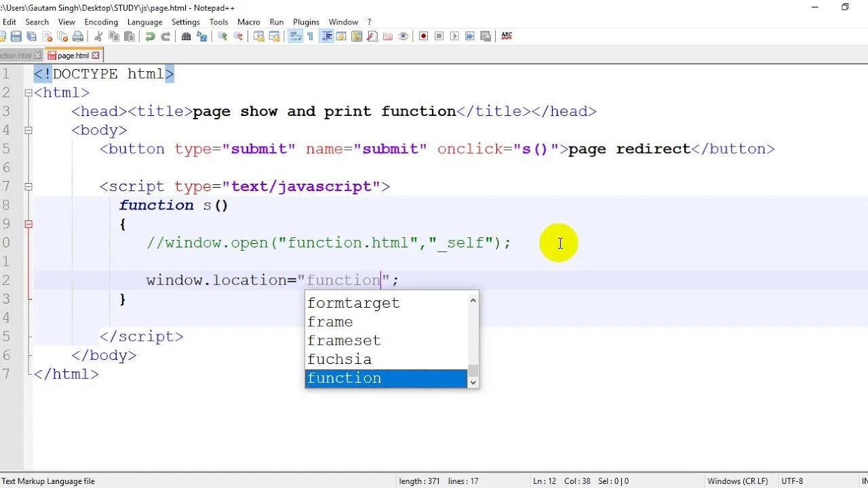Click the "page redirect" button text in code
868x488 pixels.
pos(629,149)
